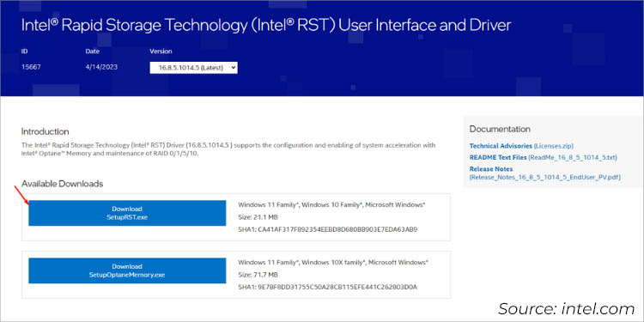Download SetupRST.exe
The width and height of the screenshot is (644, 322).
pyautogui.click(x=127, y=213)
